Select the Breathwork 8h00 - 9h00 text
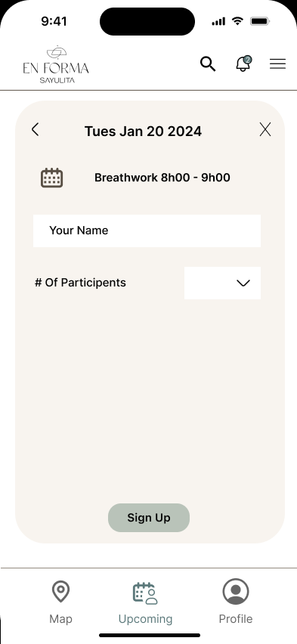The image size is (297, 644). point(162,178)
